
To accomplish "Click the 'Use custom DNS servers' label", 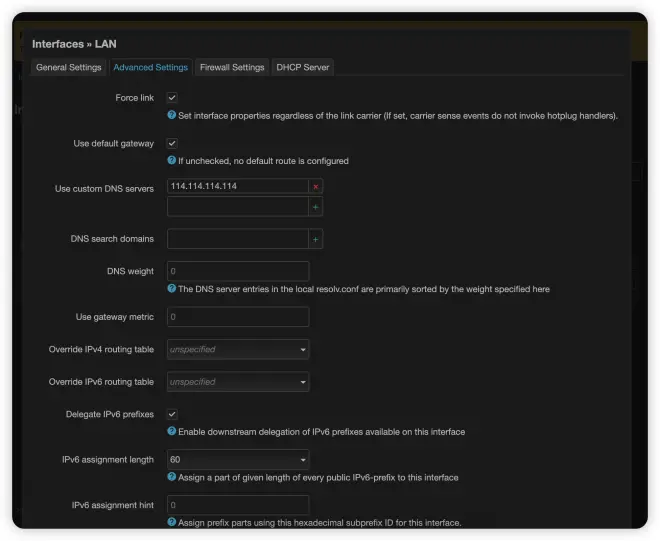I will 104,189.
